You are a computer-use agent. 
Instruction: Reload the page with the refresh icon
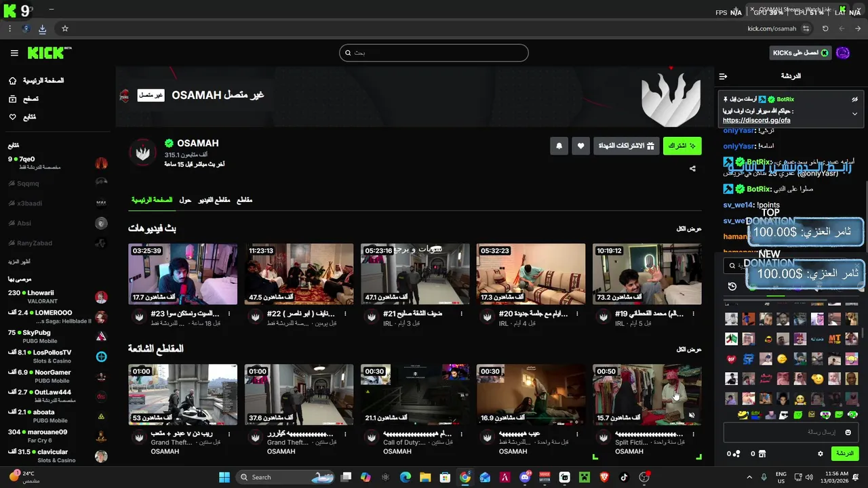[825, 28]
